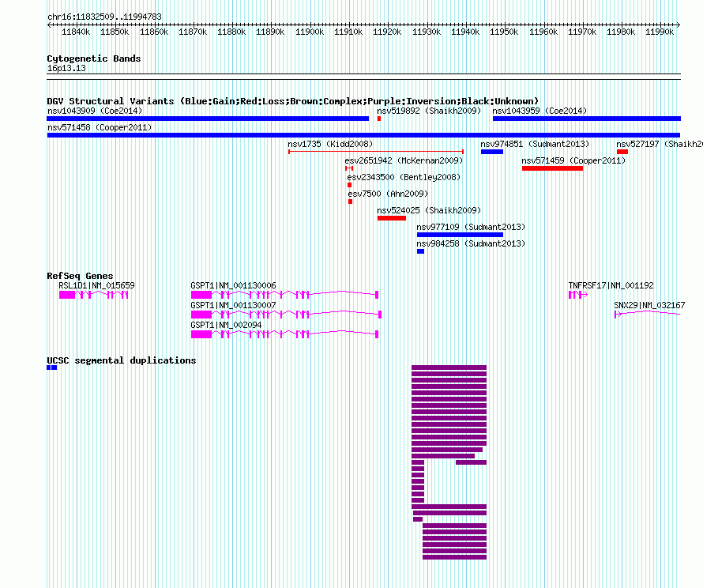
Task: Click the 11990k ruler tick label
Action: (x=660, y=32)
